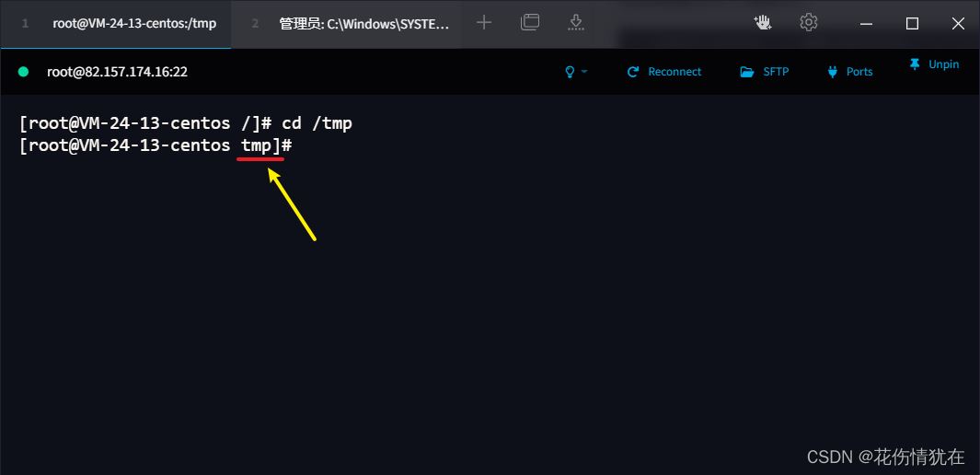Click the download transfers icon in title bar

click(x=576, y=23)
